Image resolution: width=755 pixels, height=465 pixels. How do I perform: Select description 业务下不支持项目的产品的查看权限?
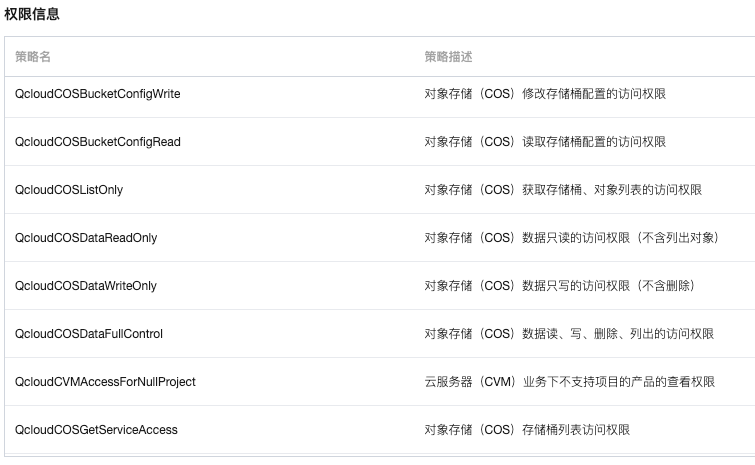(619, 382)
